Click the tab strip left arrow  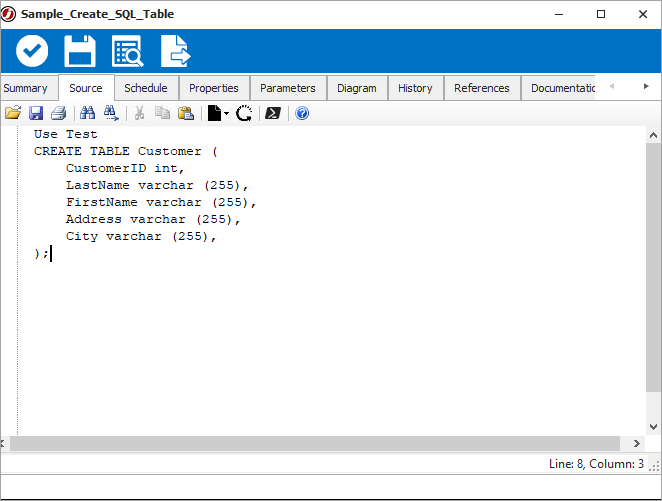(x=611, y=86)
